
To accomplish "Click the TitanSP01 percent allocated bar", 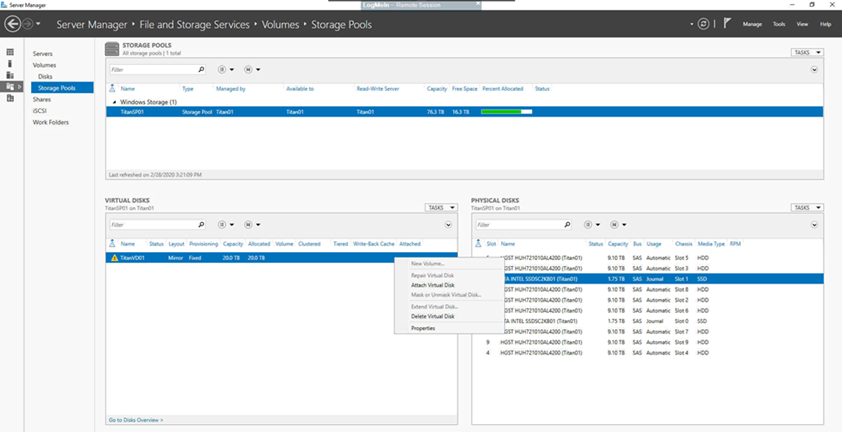I will 506,112.
